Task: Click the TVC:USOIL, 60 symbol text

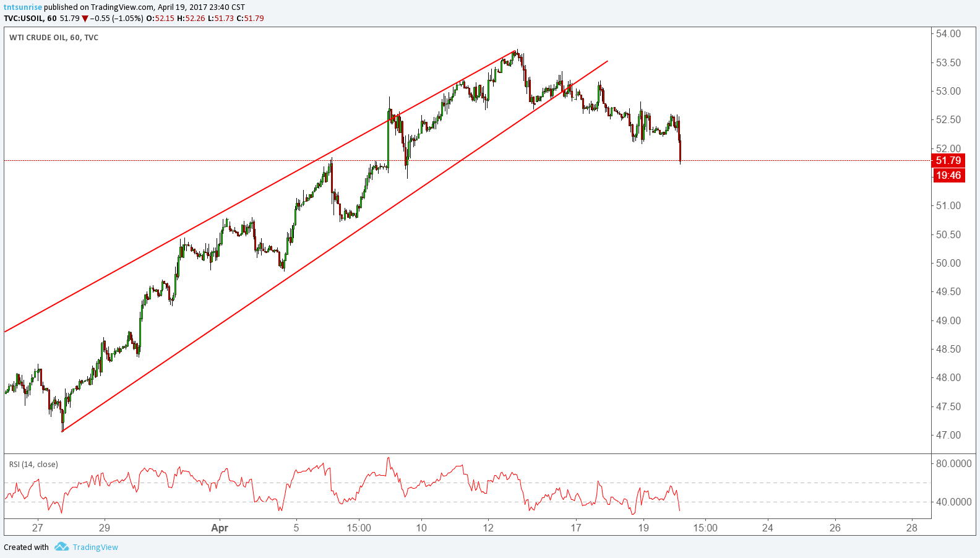Action: click(30, 19)
